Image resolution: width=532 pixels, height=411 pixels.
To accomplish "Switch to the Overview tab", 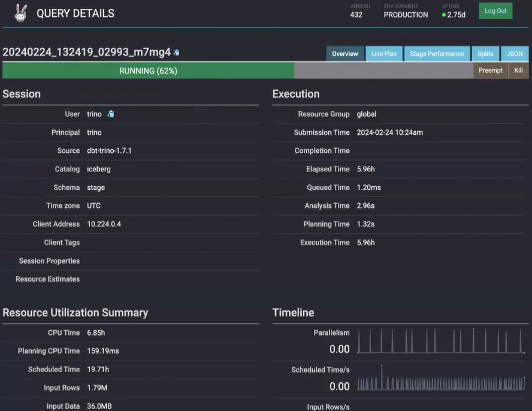I will 345,54.
